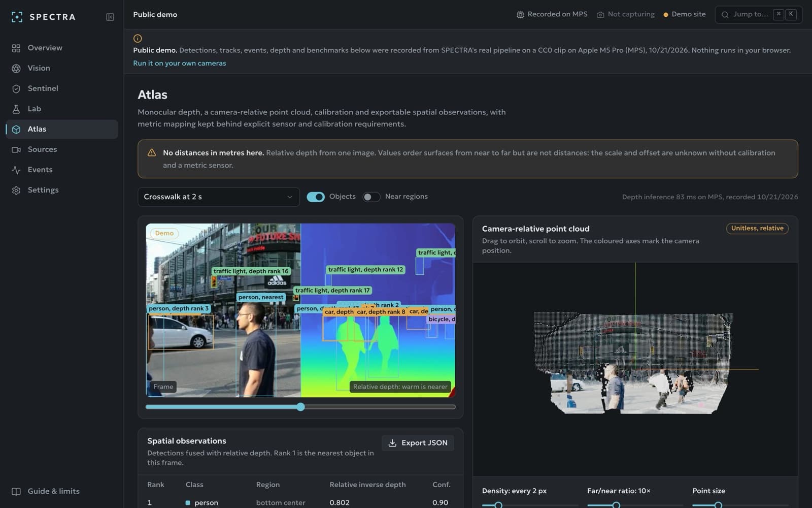Click the Point size slider

[740, 505]
